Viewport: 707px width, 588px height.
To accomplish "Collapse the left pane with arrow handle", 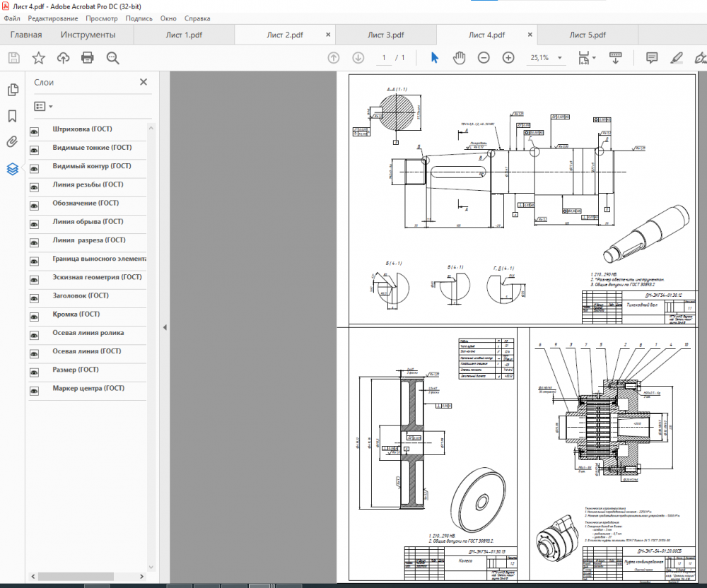I will point(164,327).
